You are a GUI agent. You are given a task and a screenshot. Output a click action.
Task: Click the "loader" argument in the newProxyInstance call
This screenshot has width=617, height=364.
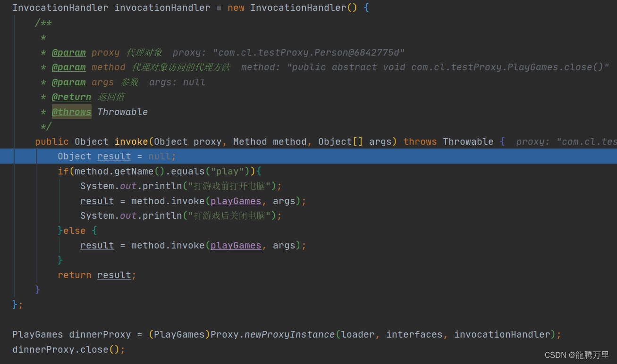[x=358, y=334]
